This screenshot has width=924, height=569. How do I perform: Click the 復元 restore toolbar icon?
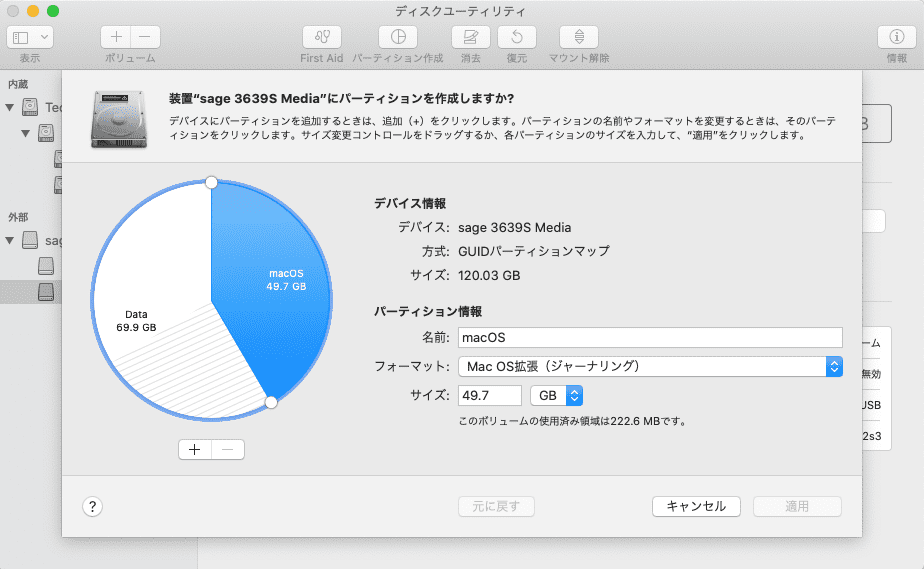517,37
